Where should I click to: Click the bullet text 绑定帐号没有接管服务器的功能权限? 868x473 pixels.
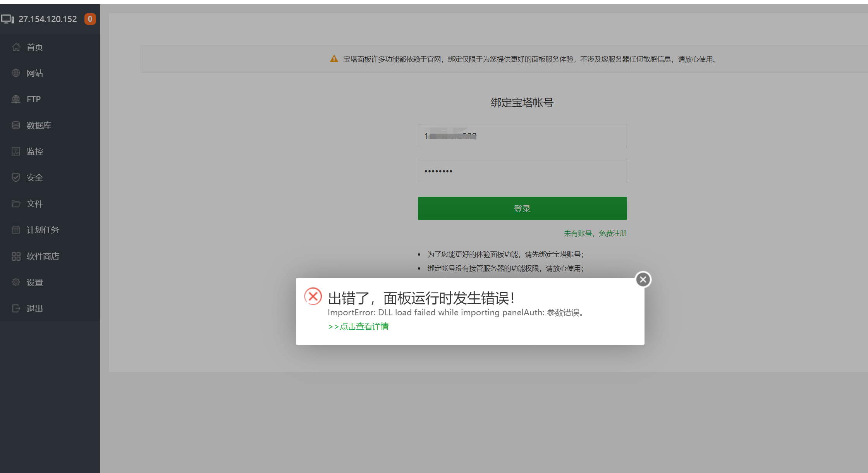pyautogui.click(x=505, y=268)
